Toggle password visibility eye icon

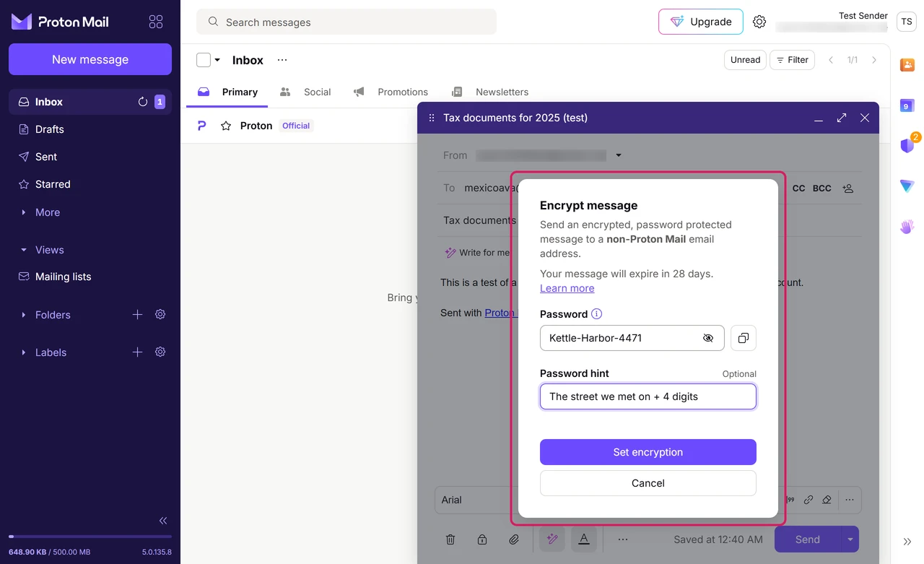point(708,338)
